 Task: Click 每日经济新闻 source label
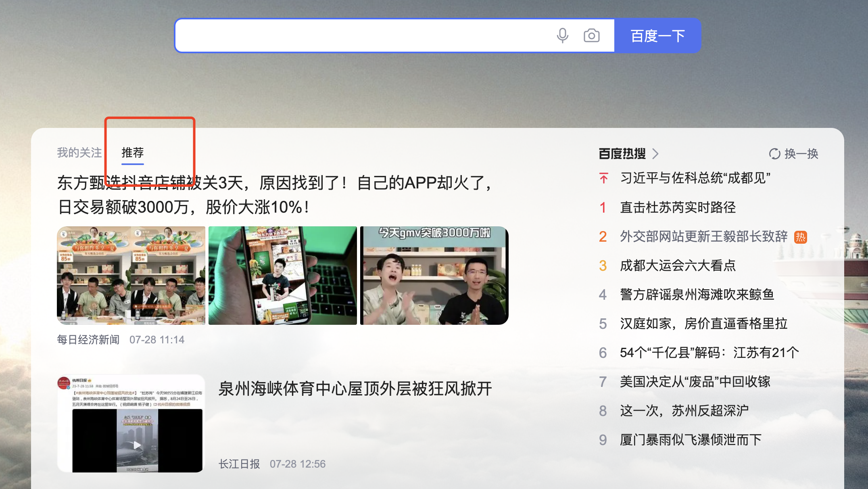coord(88,340)
